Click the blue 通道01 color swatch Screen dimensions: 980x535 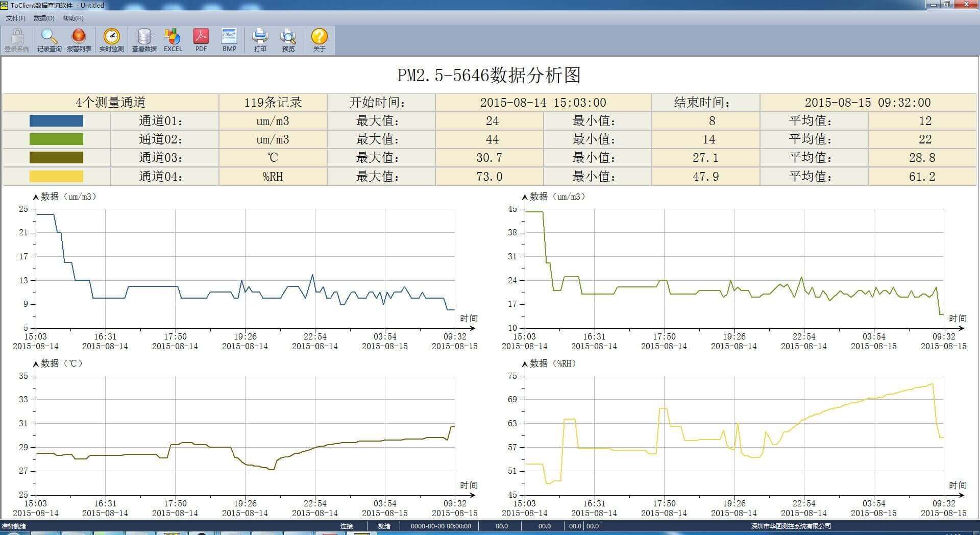56,121
